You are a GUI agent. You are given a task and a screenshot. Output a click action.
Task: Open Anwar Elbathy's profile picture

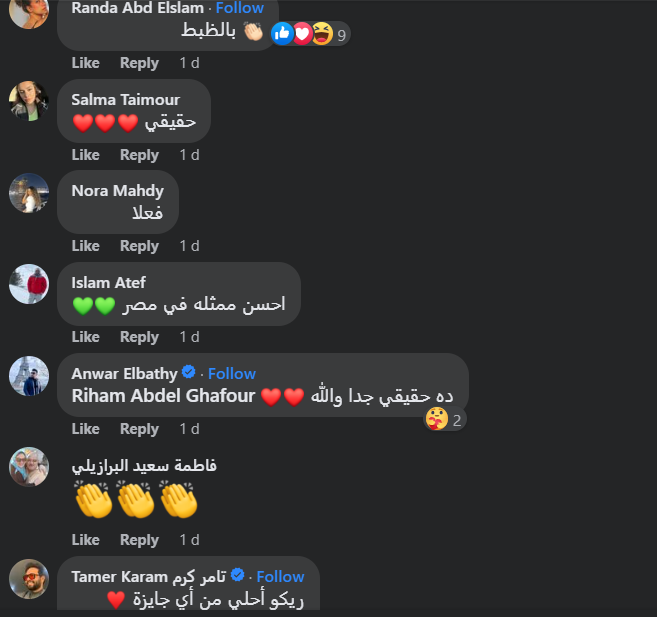pyautogui.click(x=29, y=376)
